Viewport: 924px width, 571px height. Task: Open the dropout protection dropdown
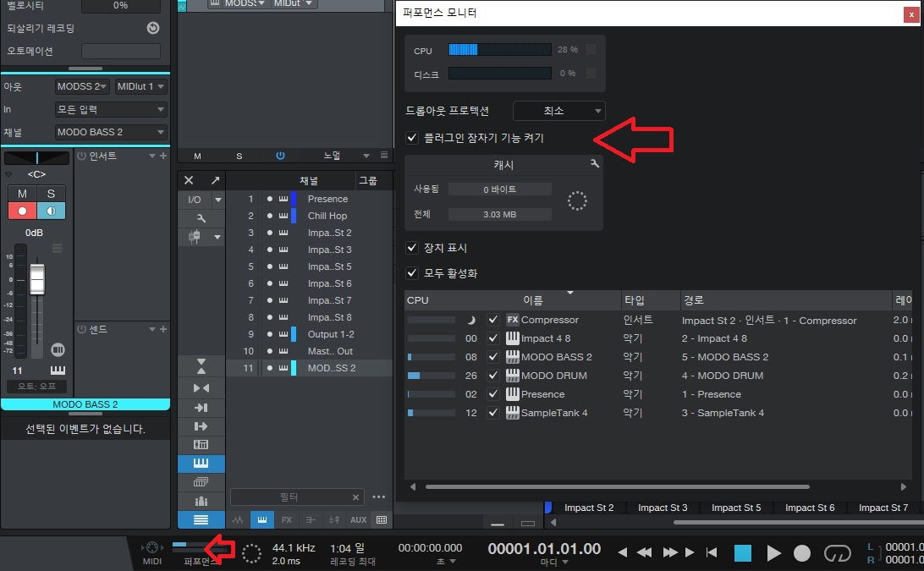(x=558, y=110)
